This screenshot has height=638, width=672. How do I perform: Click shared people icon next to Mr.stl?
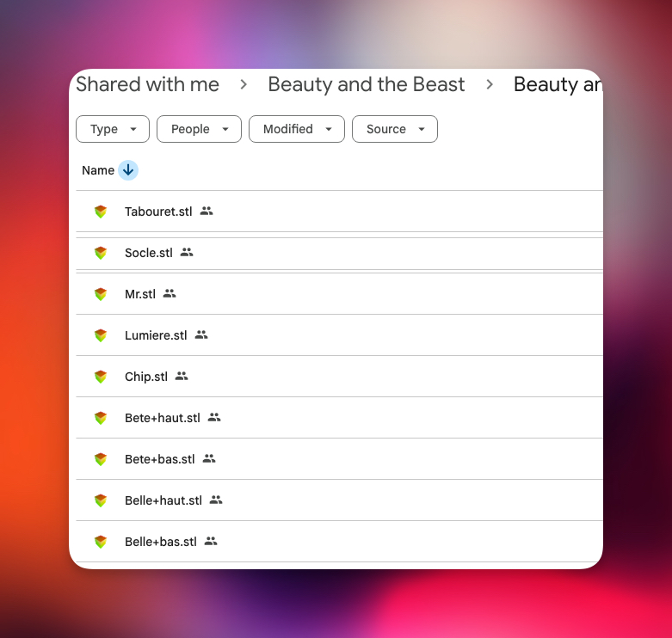pos(170,294)
